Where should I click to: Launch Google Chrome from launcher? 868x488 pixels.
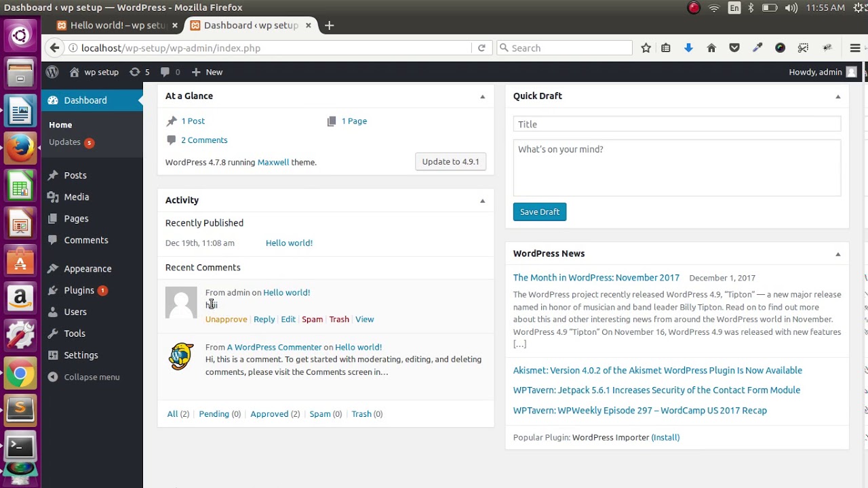click(x=20, y=373)
